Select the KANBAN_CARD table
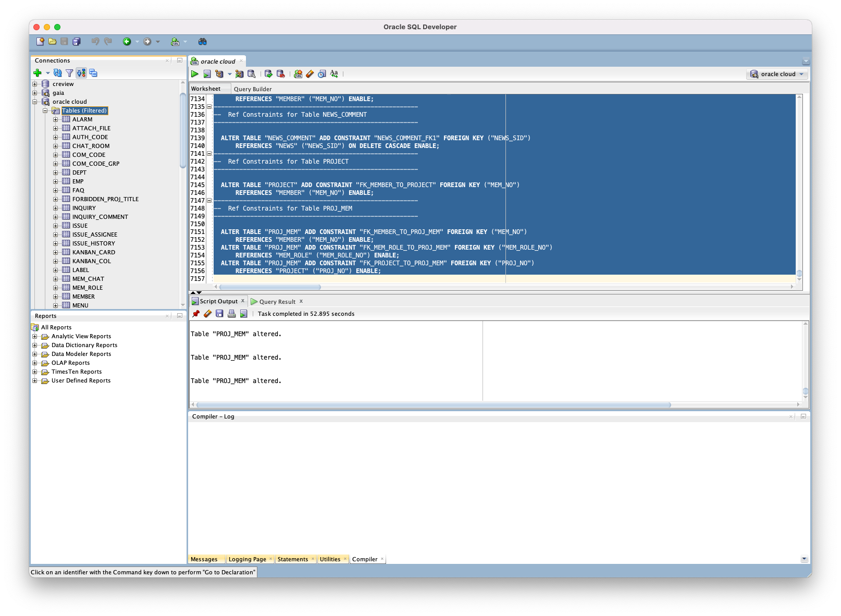The height and width of the screenshot is (616, 841). click(x=94, y=252)
